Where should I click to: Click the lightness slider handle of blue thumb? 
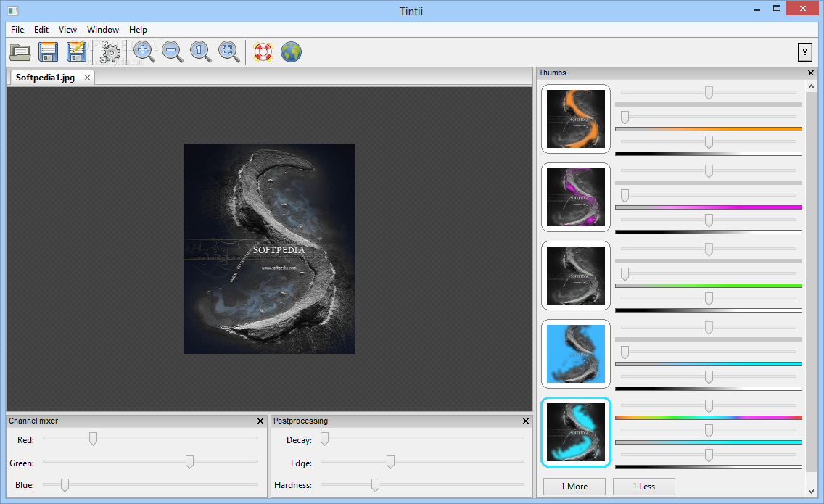pos(709,377)
